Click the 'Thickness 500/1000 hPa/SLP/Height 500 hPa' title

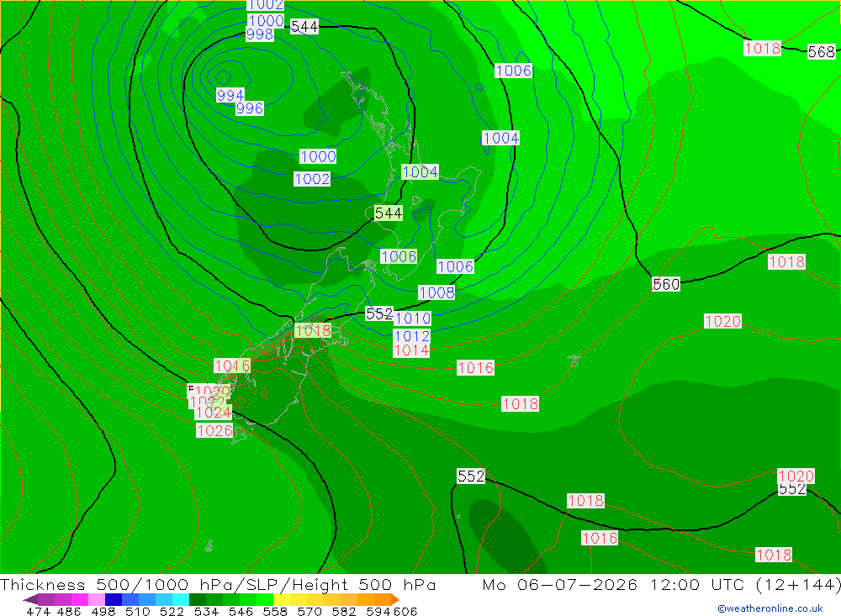[x=218, y=584]
